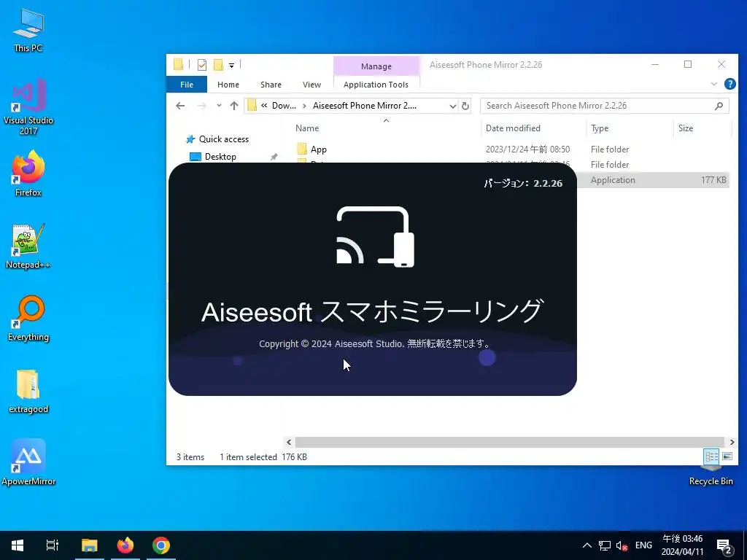The width and height of the screenshot is (747, 560).
Task: Click Explorer window folder icon in title bar
Action: 178,65
